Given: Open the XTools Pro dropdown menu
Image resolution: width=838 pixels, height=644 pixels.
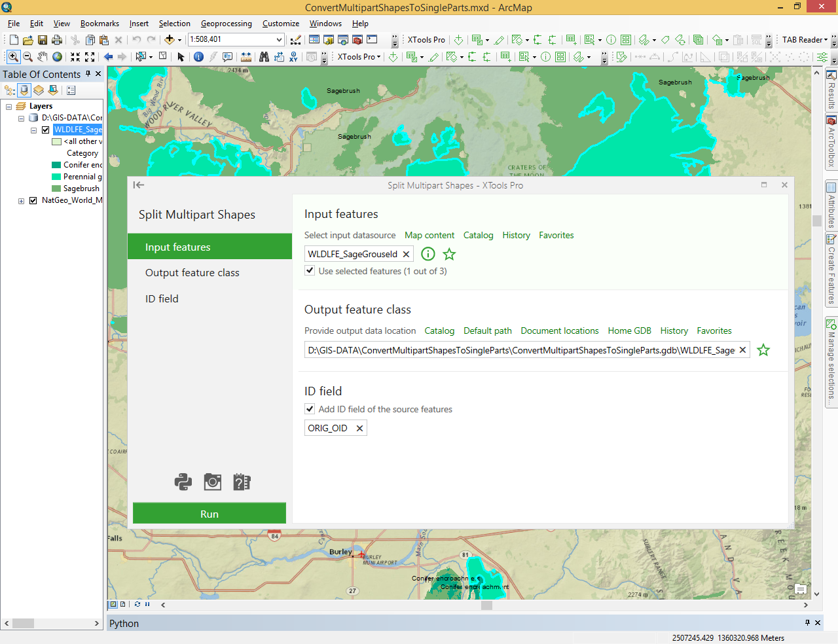Looking at the screenshot, I should 359,57.
